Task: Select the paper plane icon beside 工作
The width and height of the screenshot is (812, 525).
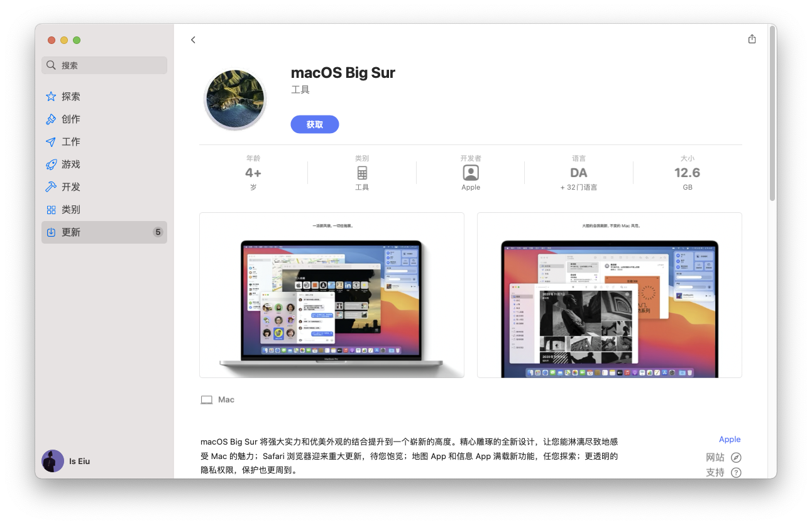Action: click(x=51, y=142)
